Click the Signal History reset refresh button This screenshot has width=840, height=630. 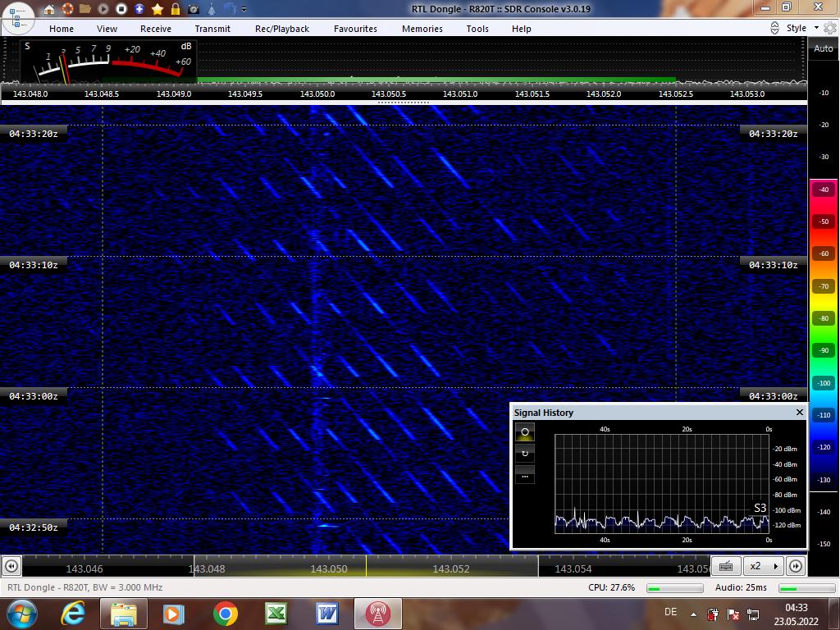pos(525,453)
